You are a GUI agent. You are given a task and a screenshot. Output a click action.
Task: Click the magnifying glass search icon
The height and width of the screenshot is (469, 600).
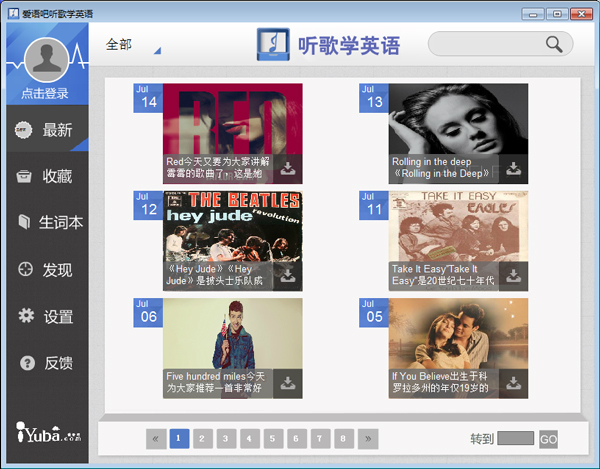[x=554, y=44]
